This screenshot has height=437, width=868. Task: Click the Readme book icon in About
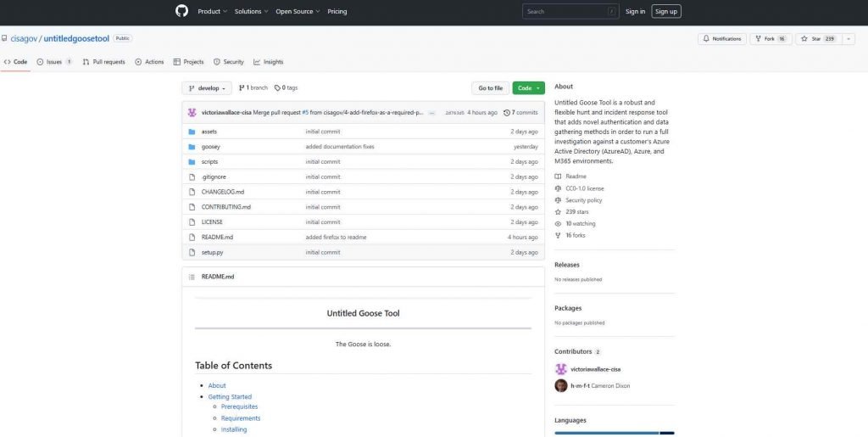click(558, 176)
